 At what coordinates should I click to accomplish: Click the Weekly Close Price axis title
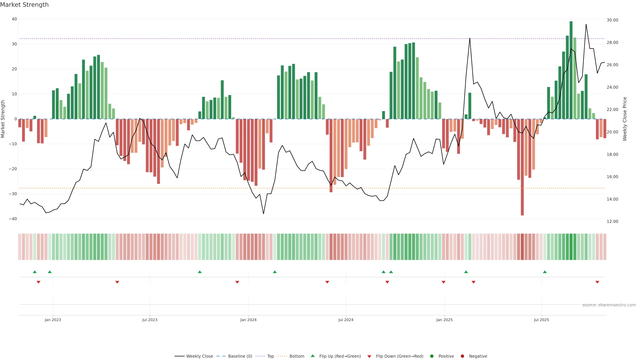625,119
